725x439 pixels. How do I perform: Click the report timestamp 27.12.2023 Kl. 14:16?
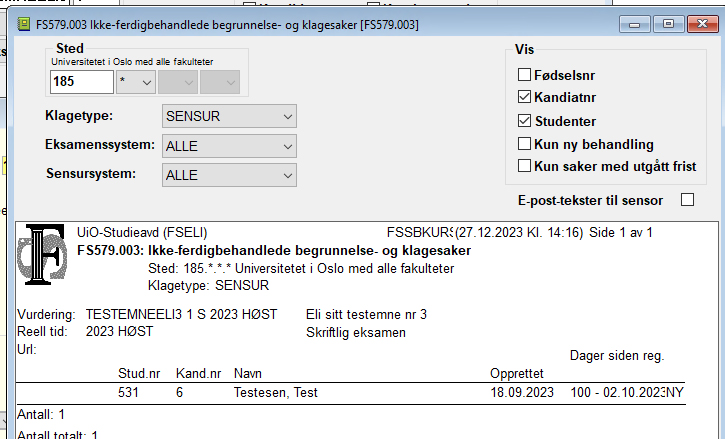click(x=519, y=232)
